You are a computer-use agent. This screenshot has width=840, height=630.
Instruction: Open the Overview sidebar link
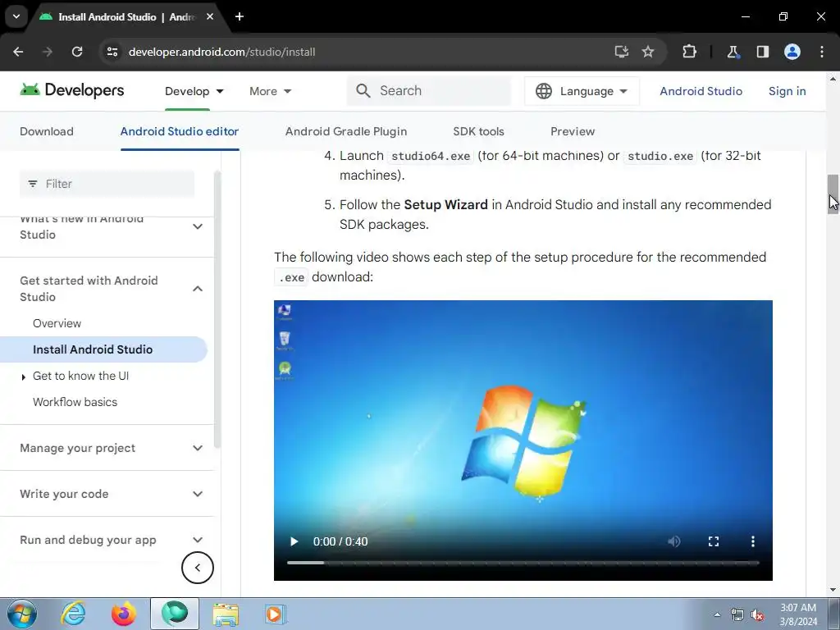tap(57, 323)
